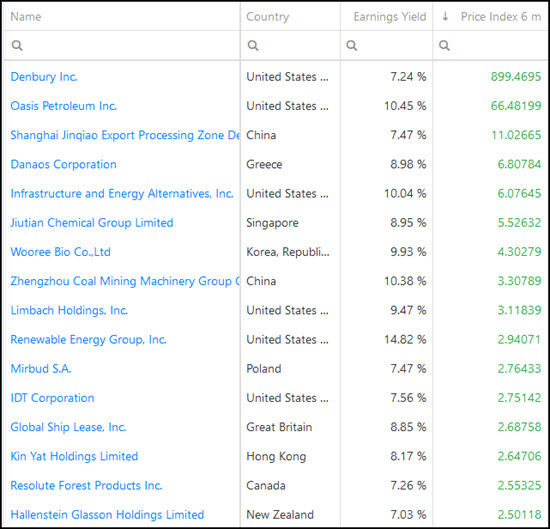Select Poland country cell
This screenshot has height=529, width=550.
pyautogui.click(x=264, y=369)
